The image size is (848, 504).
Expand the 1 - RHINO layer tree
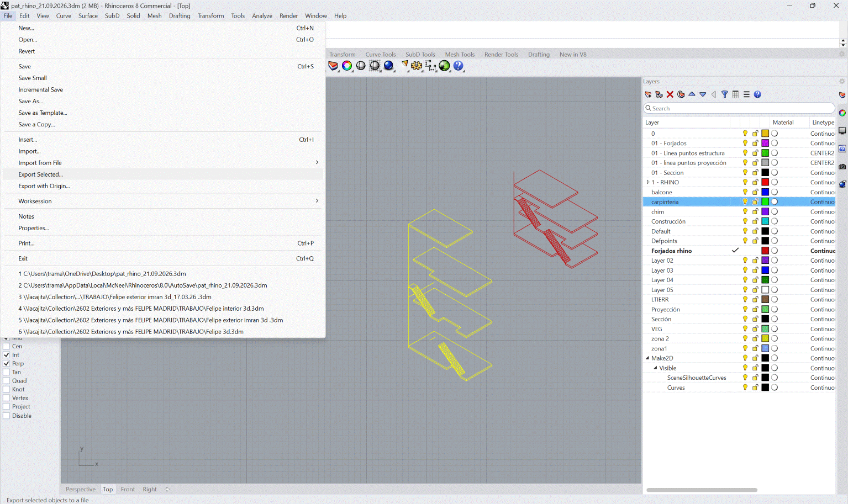click(x=648, y=182)
